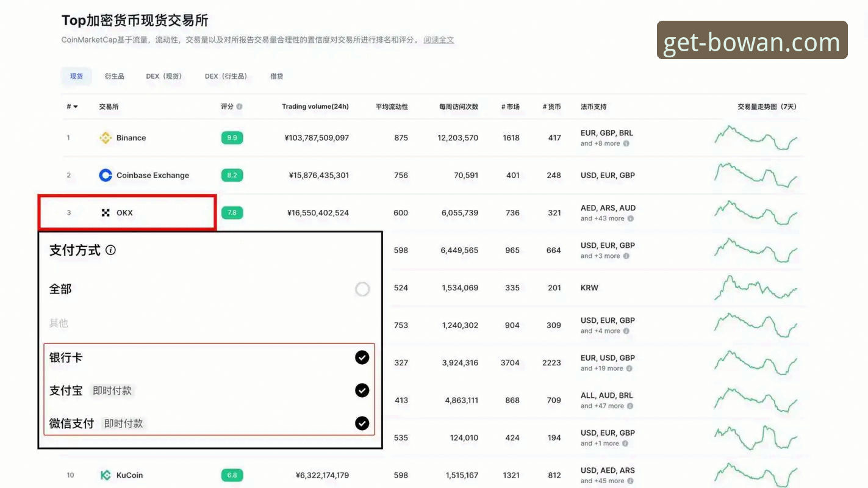This screenshot has height=488, width=868.
Task: Click currencies value 2223
Action: (x=551, y=363)
